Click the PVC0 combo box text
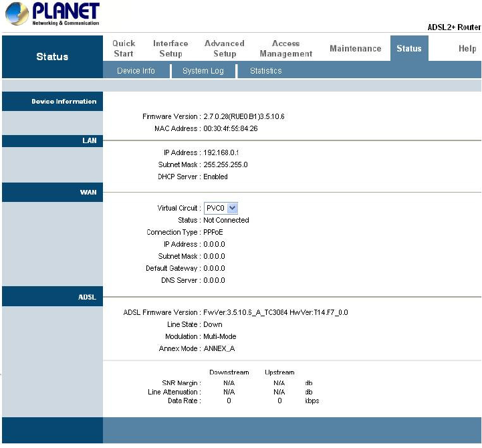This screenshot has width=482, height=448. 215,208
